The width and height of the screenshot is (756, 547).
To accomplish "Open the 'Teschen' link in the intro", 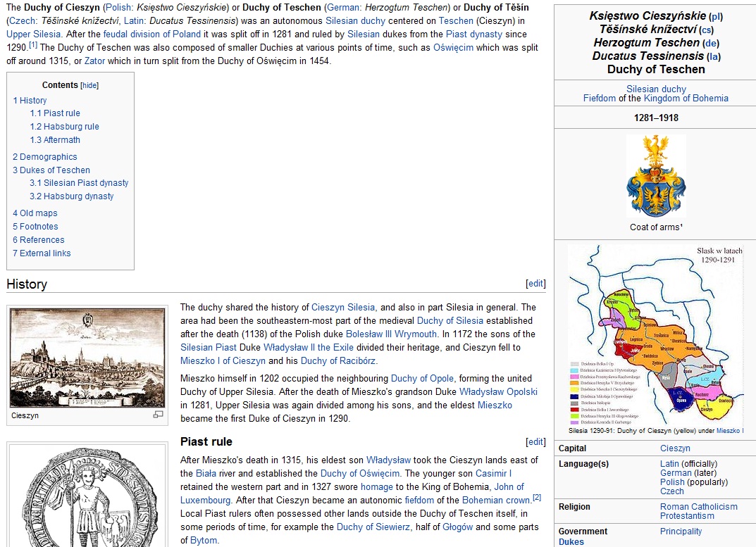I will pyautogui.click(x=456, y=20).
